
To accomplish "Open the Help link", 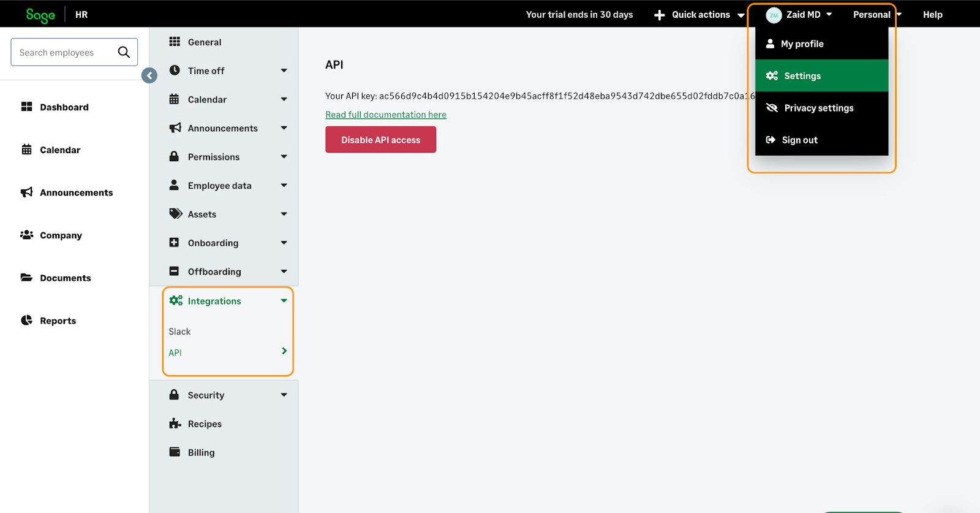I will 932,15.
